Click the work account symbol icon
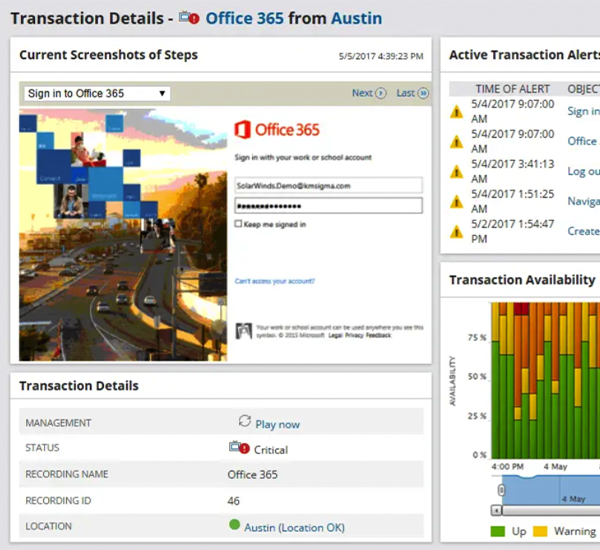Screen dimensions: 600x550 243,331
